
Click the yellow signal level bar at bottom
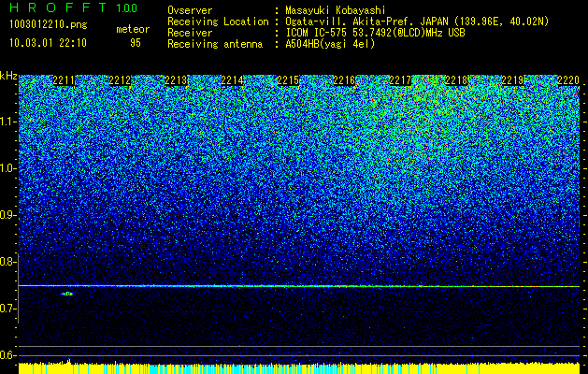click(299, 367)
